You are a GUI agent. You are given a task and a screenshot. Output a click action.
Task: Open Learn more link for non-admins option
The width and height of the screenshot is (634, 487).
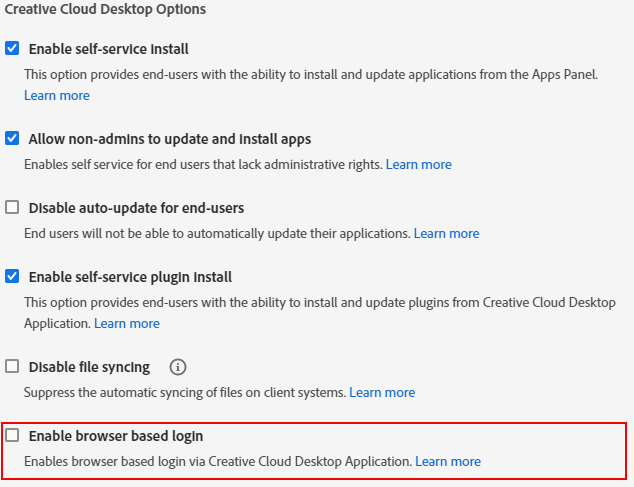418,164
